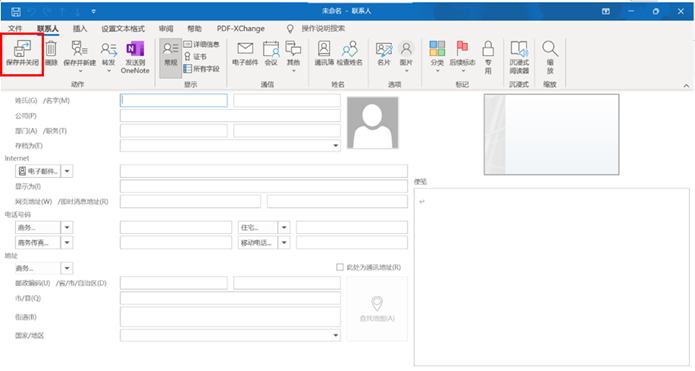This screenshot has width=695, height=371.
Task: Click the 检查姓名 (Check Names) icon
Action: (x=350, y=48)
